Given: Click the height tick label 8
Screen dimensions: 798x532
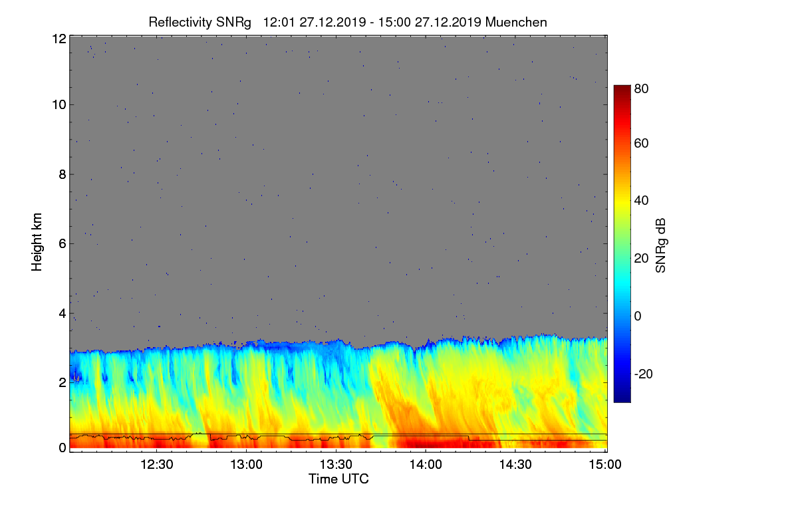Looking at the screenshot, I should click(x=62, y=174).
